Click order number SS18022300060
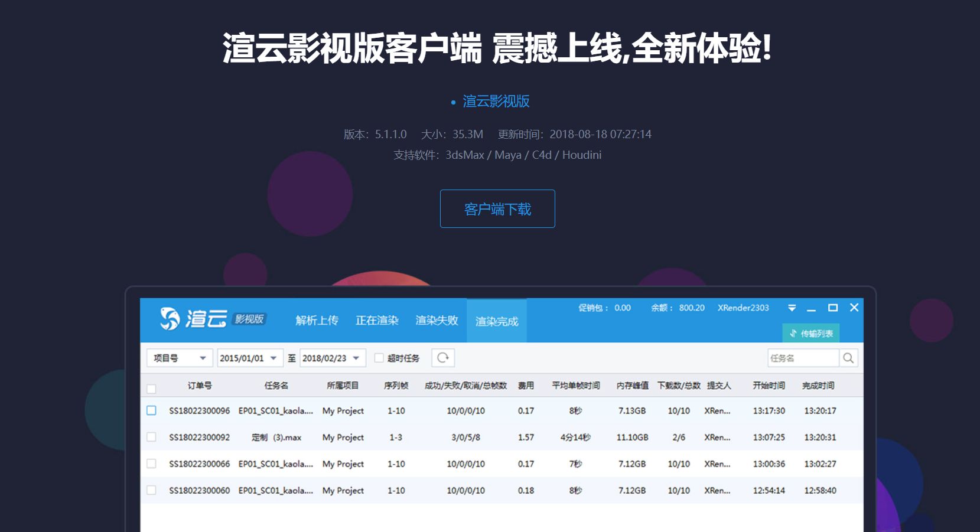The height and width of the screenshot is (532, 980). [200, 490]
